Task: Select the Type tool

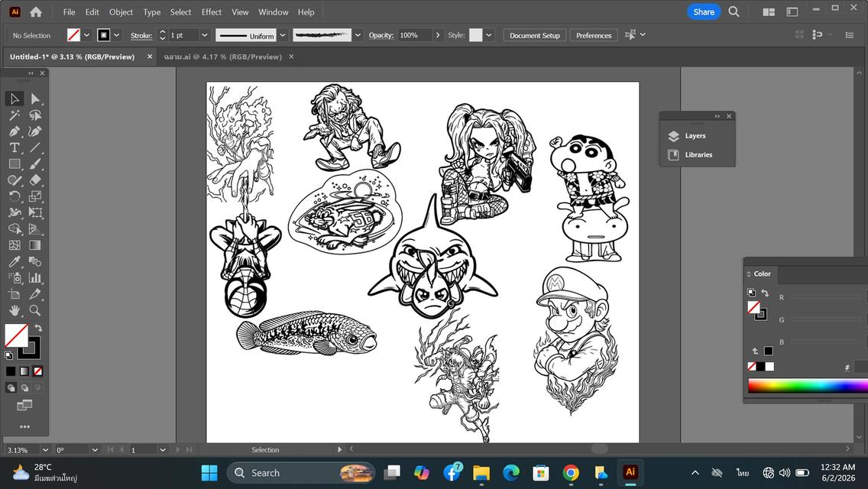Action: 15,147
